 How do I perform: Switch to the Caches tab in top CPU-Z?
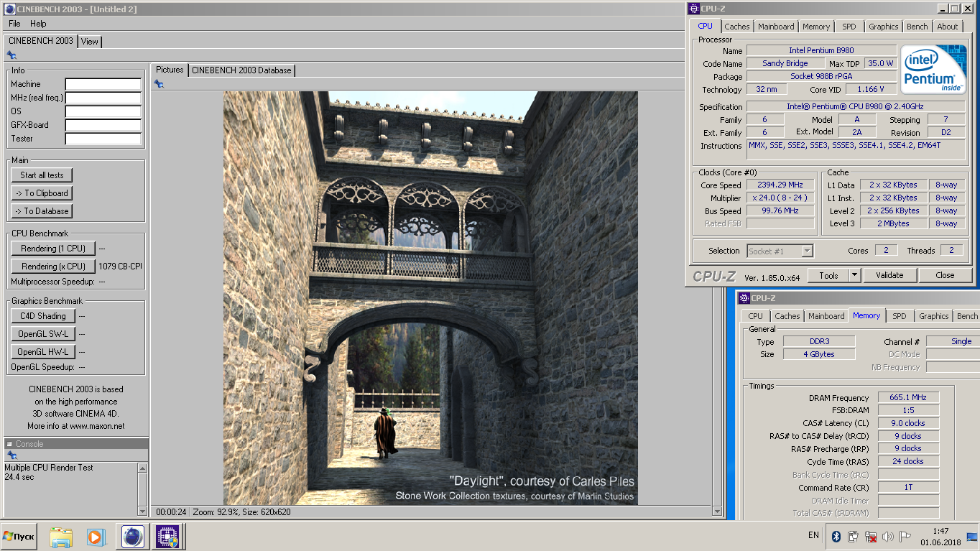coord(737,27)
